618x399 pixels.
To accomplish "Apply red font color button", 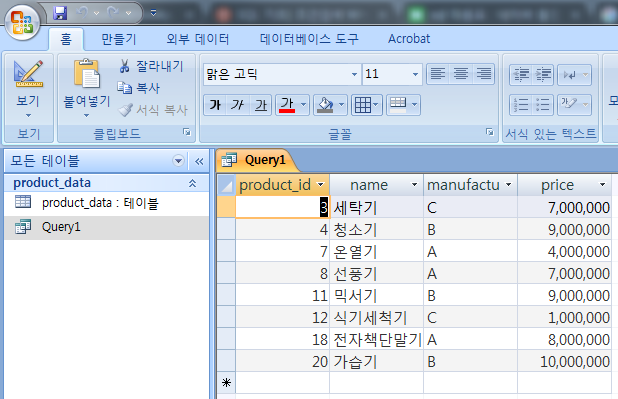I will coord(287,105).
